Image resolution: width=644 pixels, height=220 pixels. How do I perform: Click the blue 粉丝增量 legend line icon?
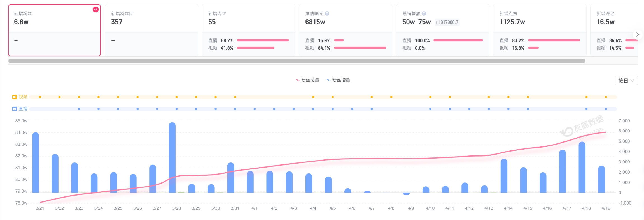point(328,80)
